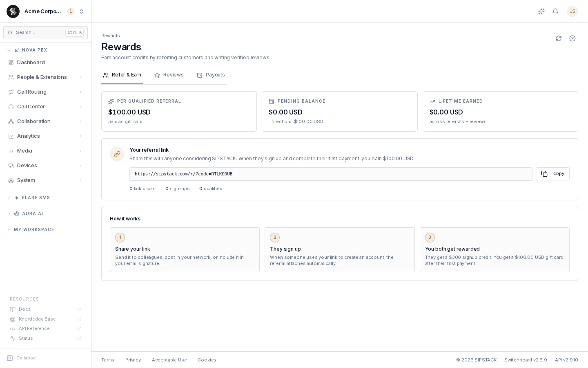Screen dimensions: 588x368
Task: Copy the referral link
Action: (x=552, y=174)
